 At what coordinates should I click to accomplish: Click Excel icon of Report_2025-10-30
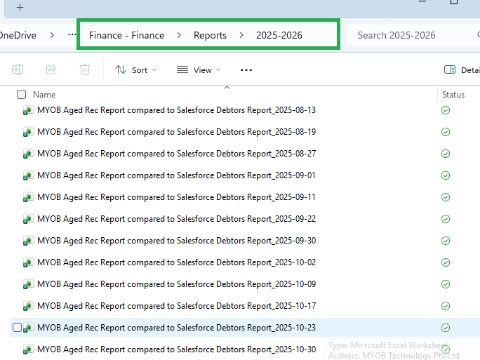point(28,350)
